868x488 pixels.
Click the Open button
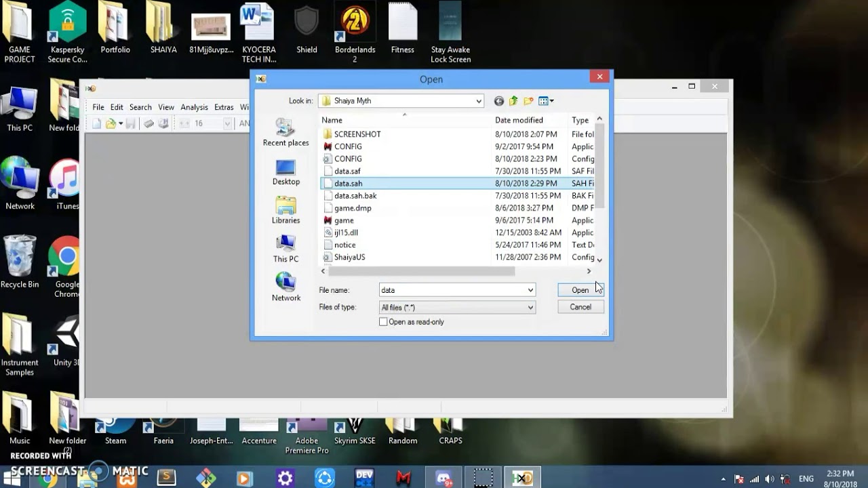pyautogui.click(x=580, y=290)
